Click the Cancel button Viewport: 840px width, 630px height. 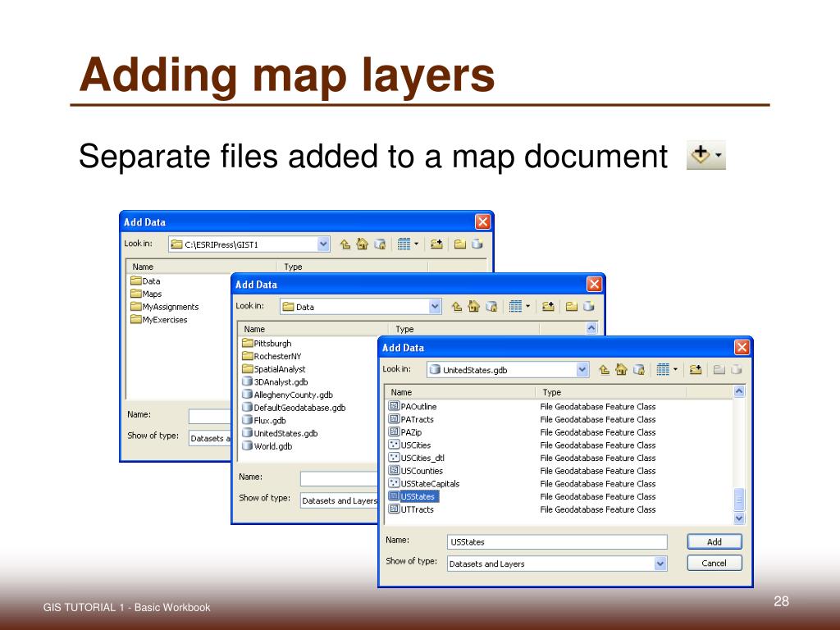point(714,563)
